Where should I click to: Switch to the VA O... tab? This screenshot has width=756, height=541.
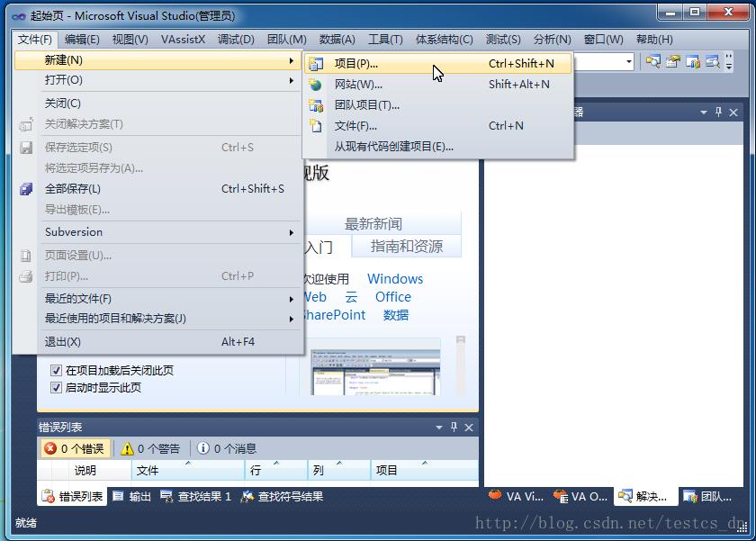(580, 496)
